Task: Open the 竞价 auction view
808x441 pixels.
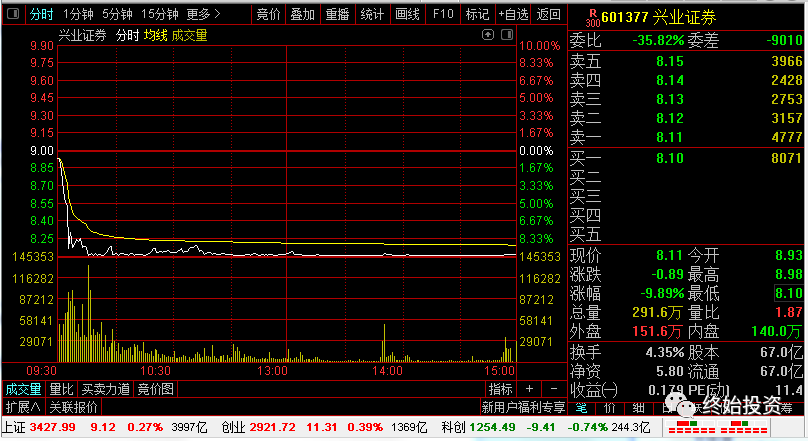Action: (268, 14)
